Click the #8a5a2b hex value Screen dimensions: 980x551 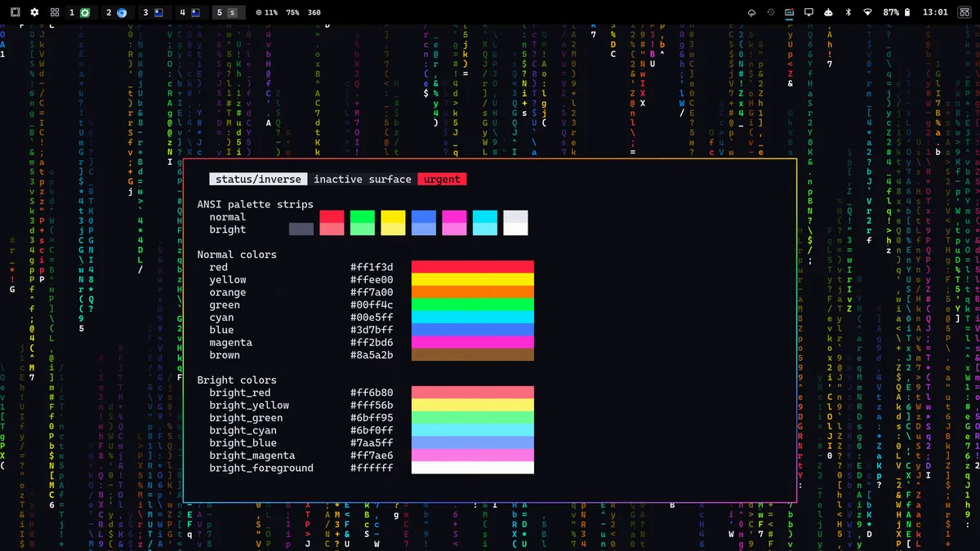point(372,355)
